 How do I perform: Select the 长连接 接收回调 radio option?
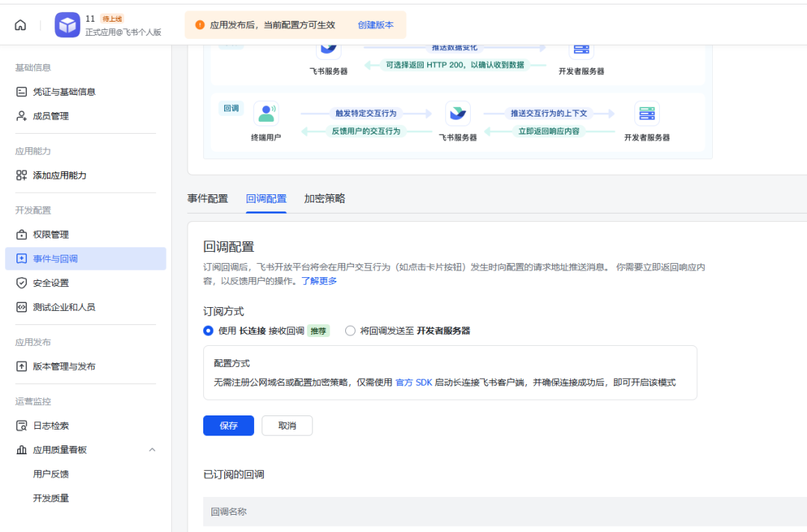[208, 330]
